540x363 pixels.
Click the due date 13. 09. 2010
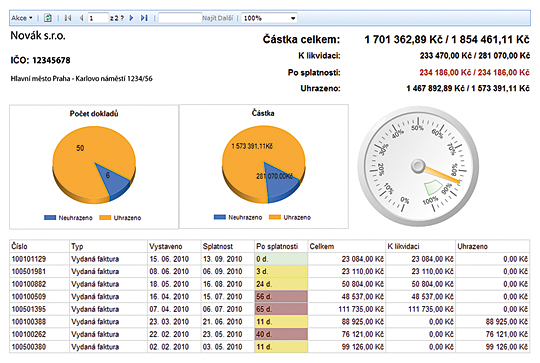(222, 259)
